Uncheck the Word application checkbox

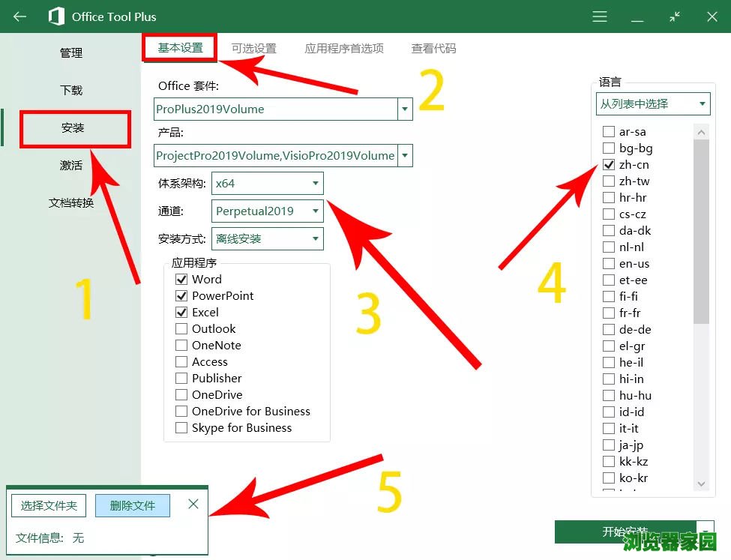point(181,280)
